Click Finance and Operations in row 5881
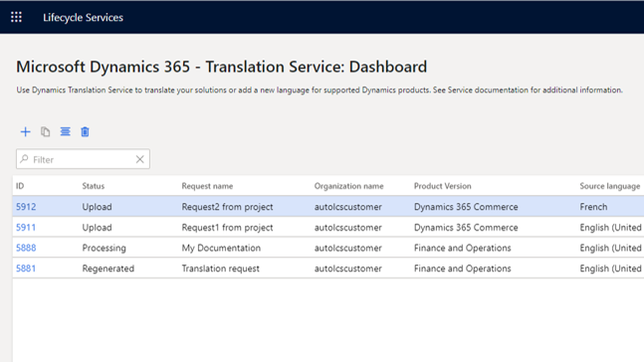This screenshot has height=362, width=644. pos(463,269)
